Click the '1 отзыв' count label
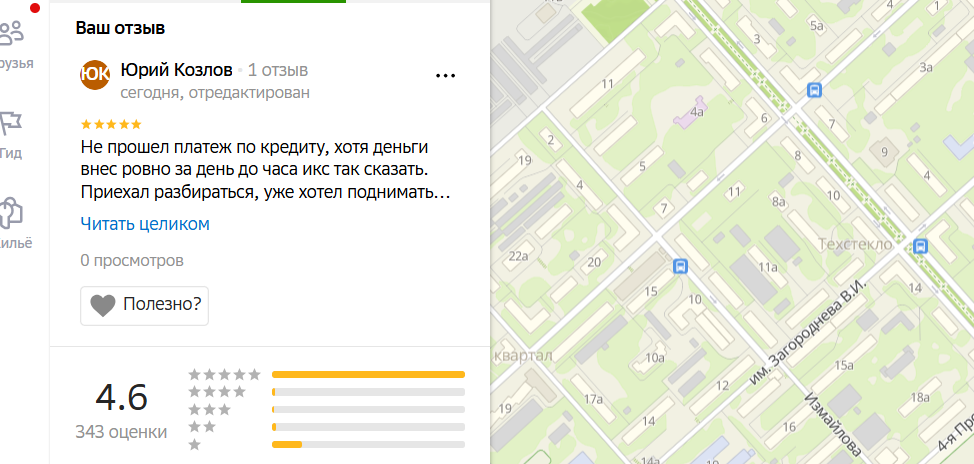974x464 pixels. 278,70
